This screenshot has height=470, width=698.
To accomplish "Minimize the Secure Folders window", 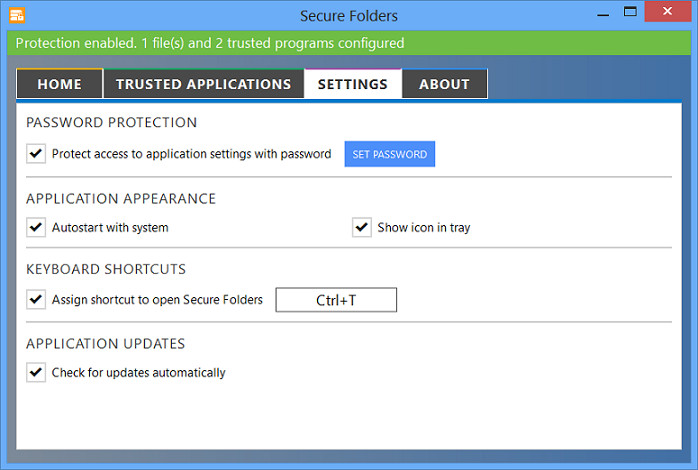I will pyautogui.click(x=603, y=13).
